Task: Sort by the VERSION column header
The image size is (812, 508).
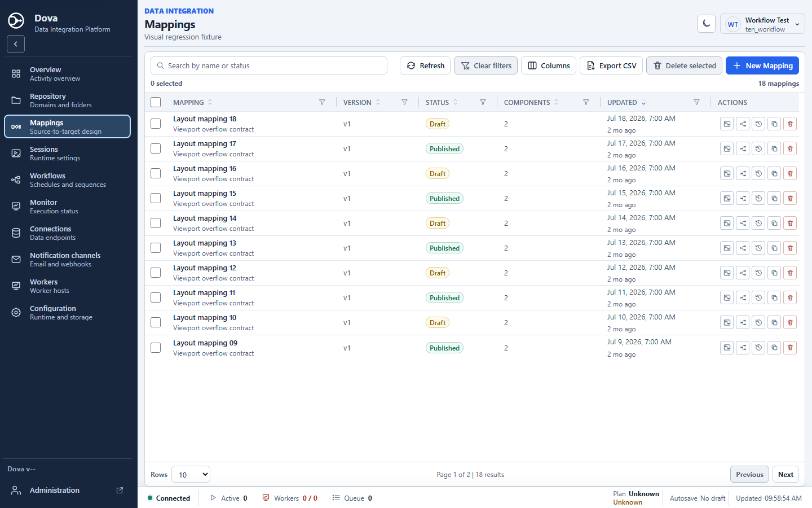Action: [362, 102]
